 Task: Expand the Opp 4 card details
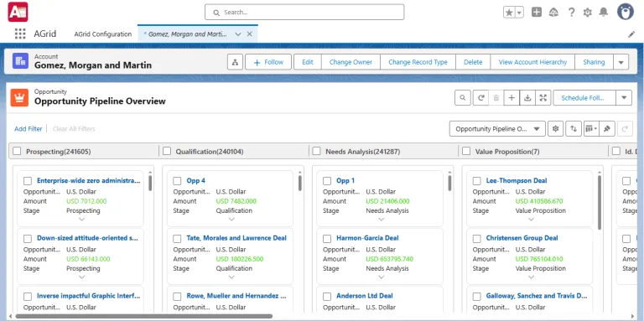click(x=231, y=220)
